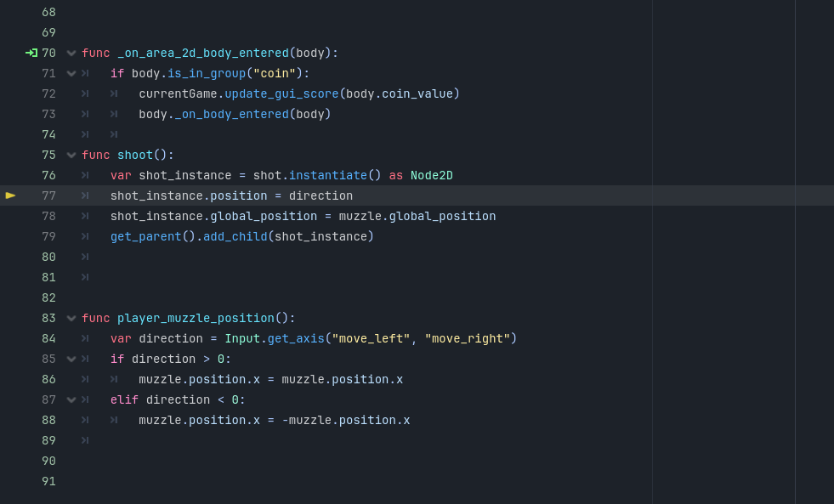This screenshot has height=504, width=834.
Task: Fold the shoot function
Action: [x=71, y=156]
